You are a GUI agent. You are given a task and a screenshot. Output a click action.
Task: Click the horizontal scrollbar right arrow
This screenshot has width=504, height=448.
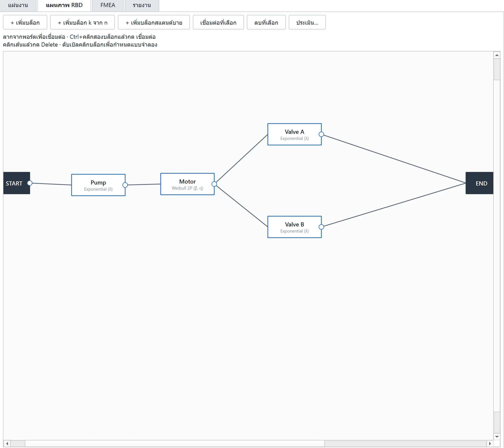[490, 444]
